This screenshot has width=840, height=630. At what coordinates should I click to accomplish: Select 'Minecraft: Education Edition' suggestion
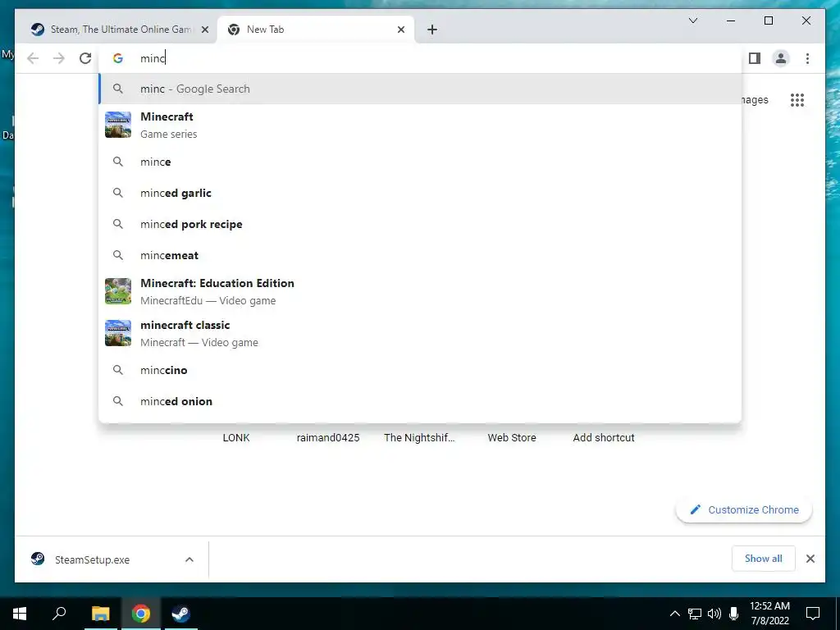coord(420,291)
